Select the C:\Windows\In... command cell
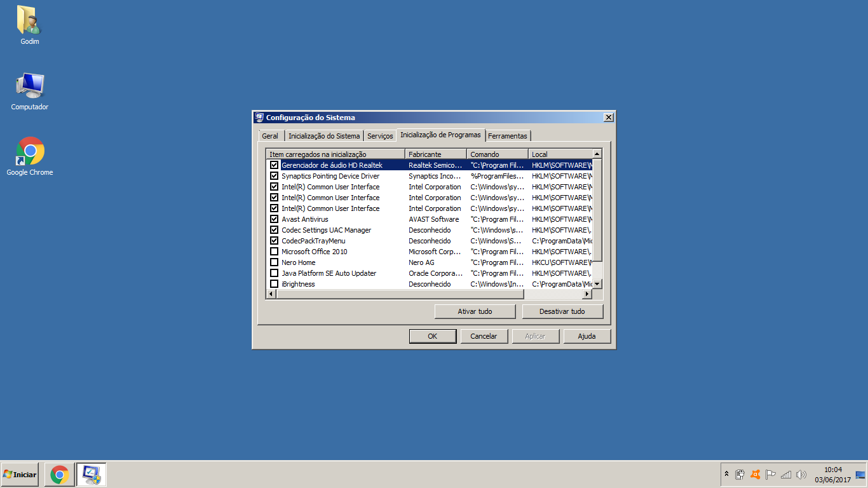The height and width of the screenshot is (488, 868). 498,284
